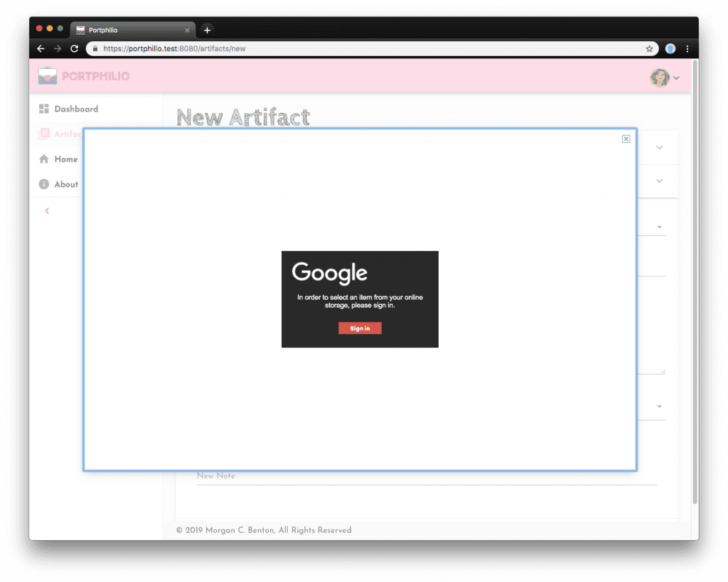Click the page vertical scrollbar
This screenshot has width=728, height=582.
695,281
